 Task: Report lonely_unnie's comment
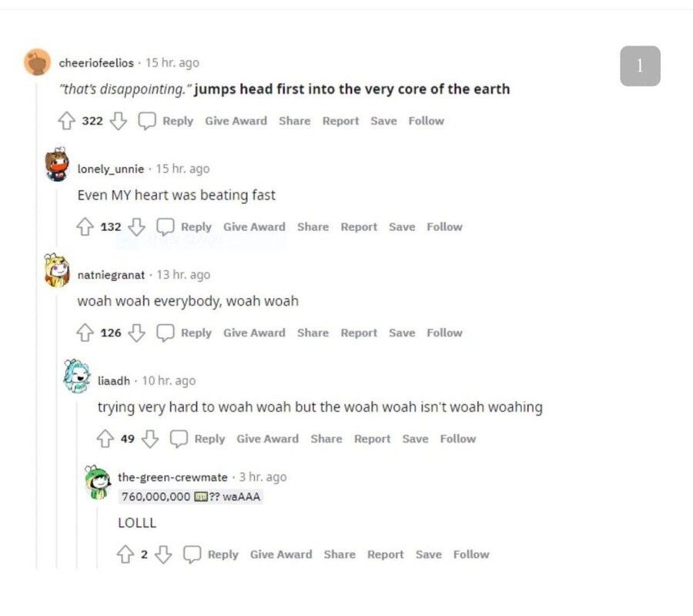click(x=359, y=227)
